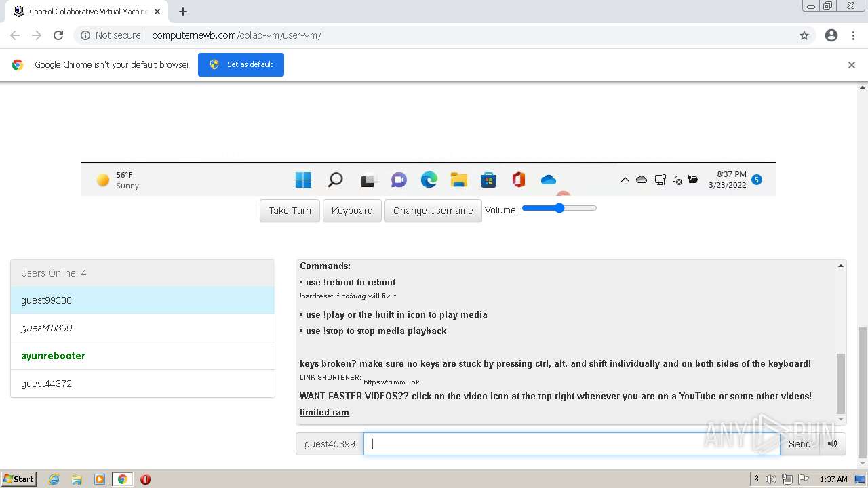The image size is (868, 488).
Task: Open OneDrive in the VM taskbar
Action: (x=549, y=180)
